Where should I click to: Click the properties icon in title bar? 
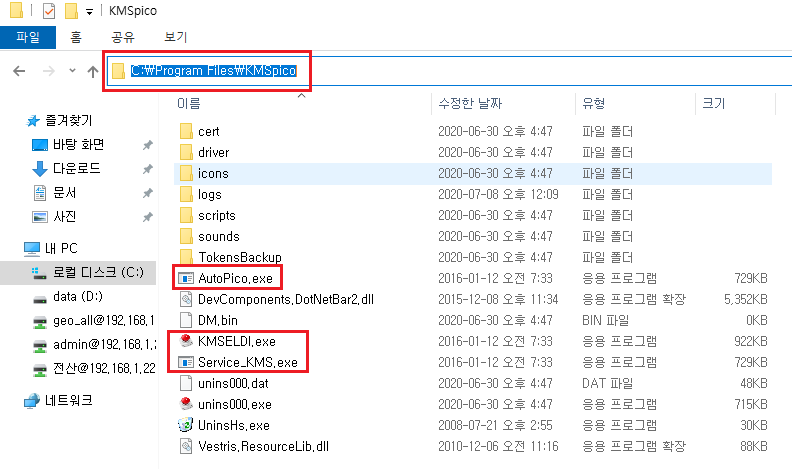tap(49, 11)
